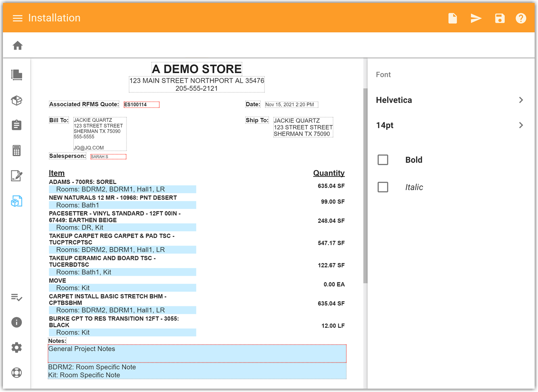Open the info circle sidebar icon

pos(17,322)
